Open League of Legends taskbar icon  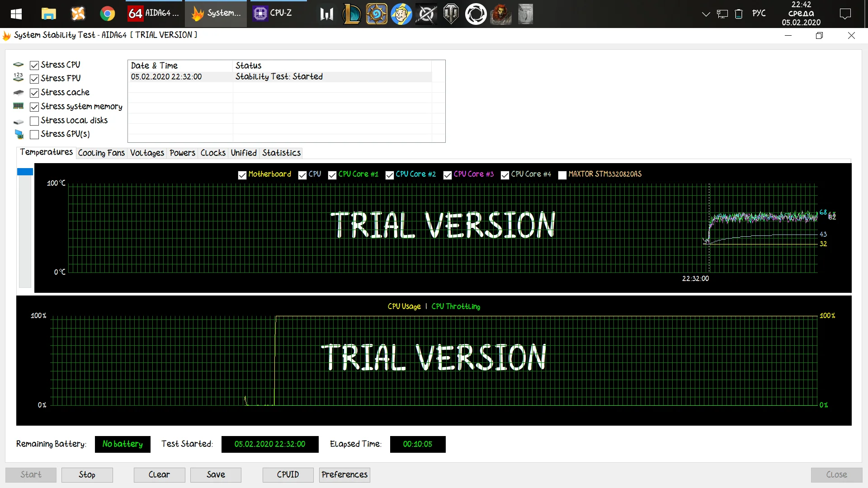(352, 14)
